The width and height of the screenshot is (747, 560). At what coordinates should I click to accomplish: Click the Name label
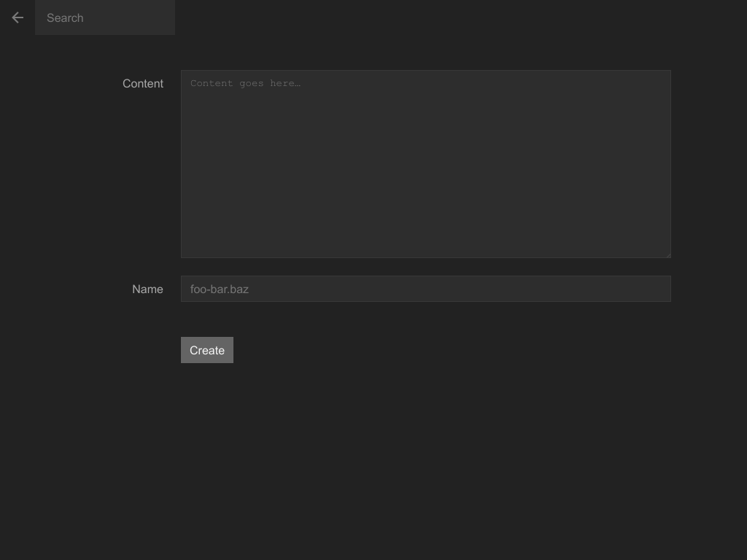[x=147, y=289]
